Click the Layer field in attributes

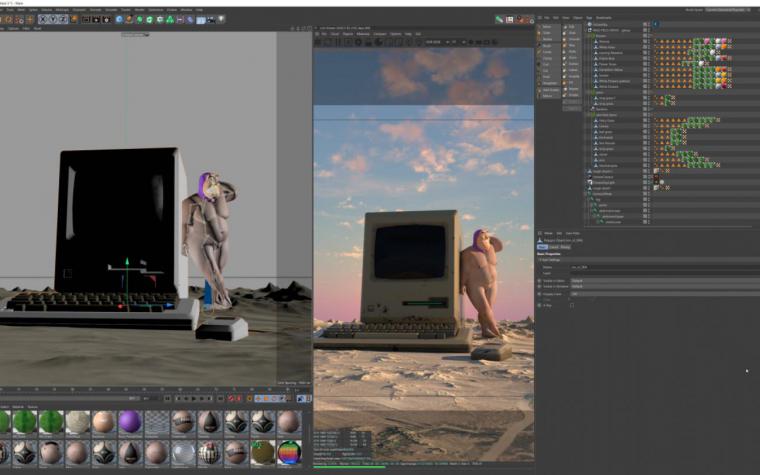(x=665, y=273)
